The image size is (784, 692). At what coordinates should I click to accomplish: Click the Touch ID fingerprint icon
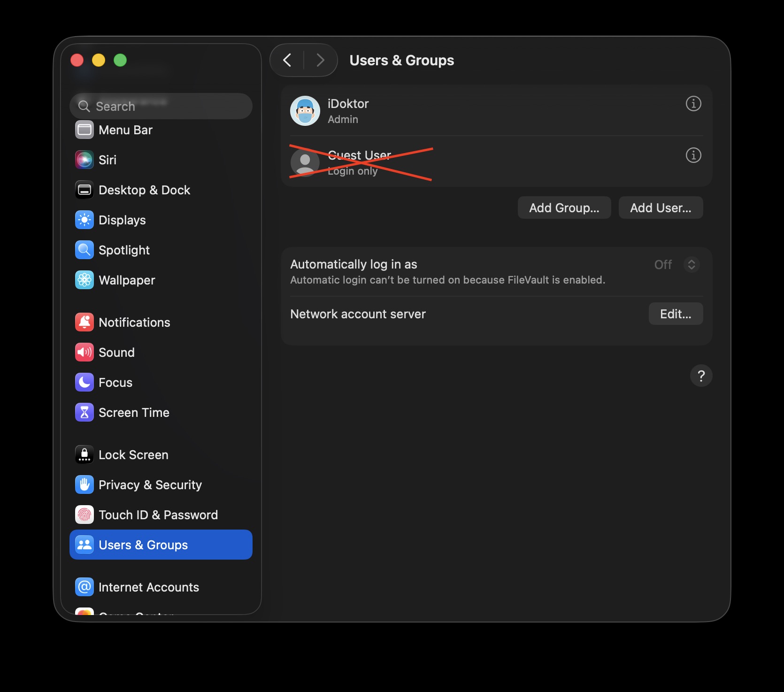85,515
